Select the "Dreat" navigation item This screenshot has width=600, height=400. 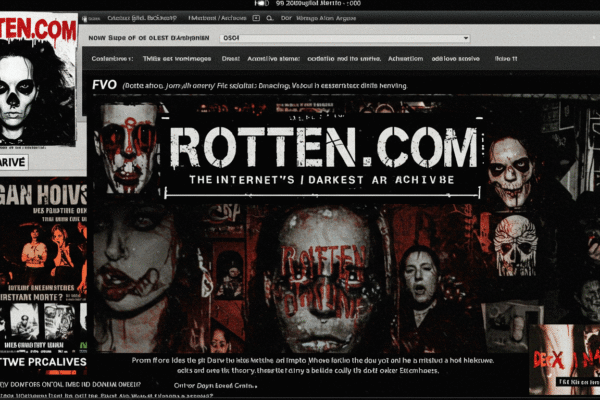(x=230, y=59)
